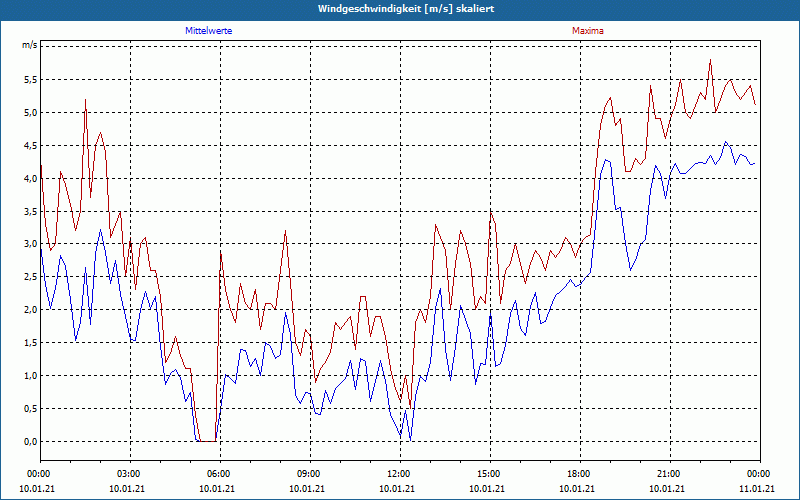Click the 5,0 y-axis value

[x=31, y=113]
